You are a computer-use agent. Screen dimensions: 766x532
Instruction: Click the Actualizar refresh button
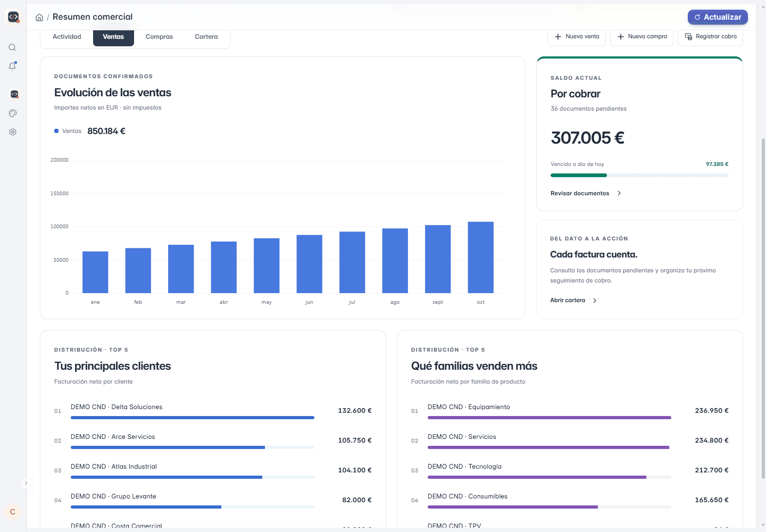[x=718, y=17]
